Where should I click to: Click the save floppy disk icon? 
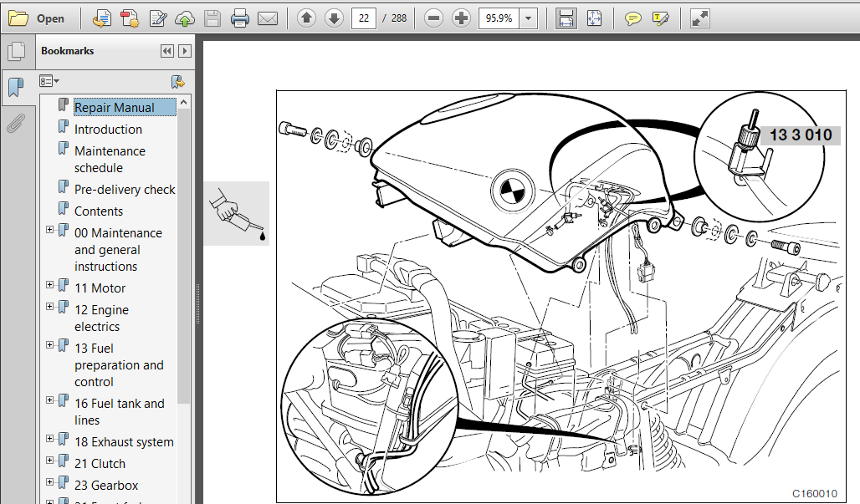click(x=212, y=18)
